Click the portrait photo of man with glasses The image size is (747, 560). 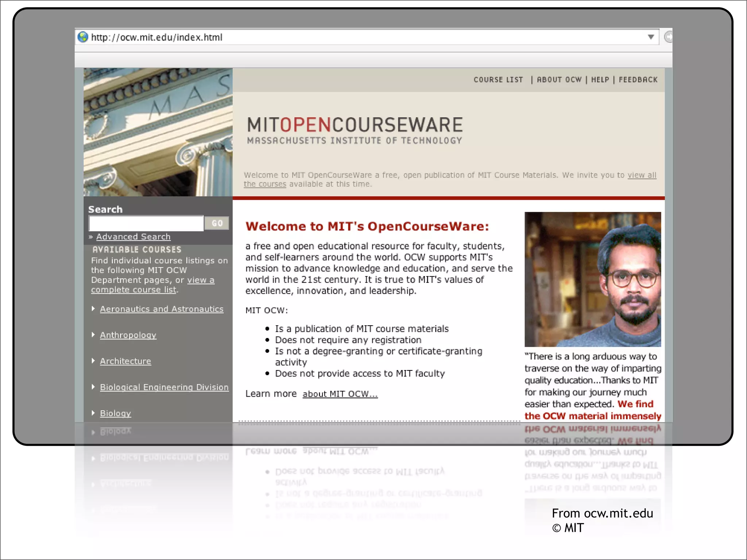point(592,279)
